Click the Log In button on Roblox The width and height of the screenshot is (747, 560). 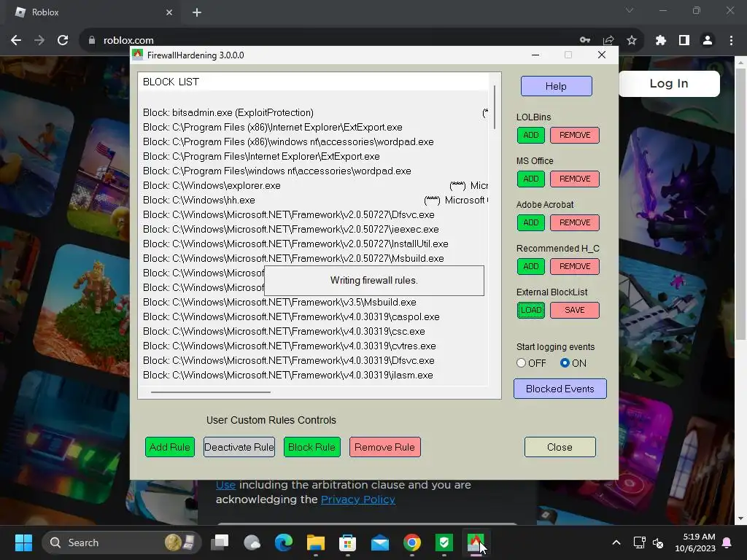point(669,84)
